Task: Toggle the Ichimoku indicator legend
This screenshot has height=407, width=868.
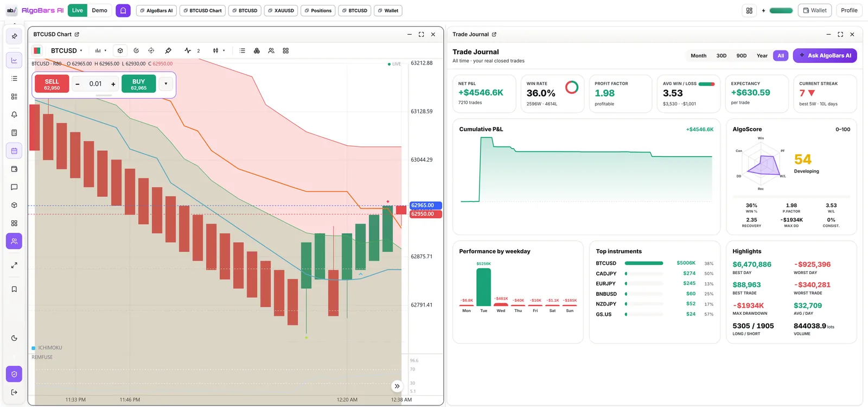Action: coord(47,348)
